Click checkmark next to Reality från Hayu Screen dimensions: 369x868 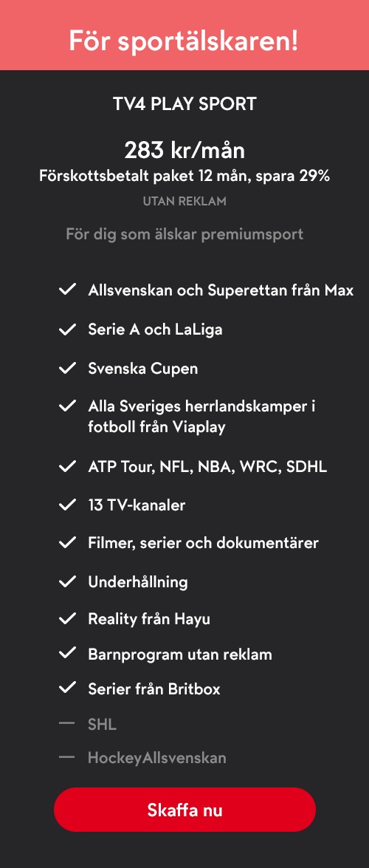click(67, 618)
